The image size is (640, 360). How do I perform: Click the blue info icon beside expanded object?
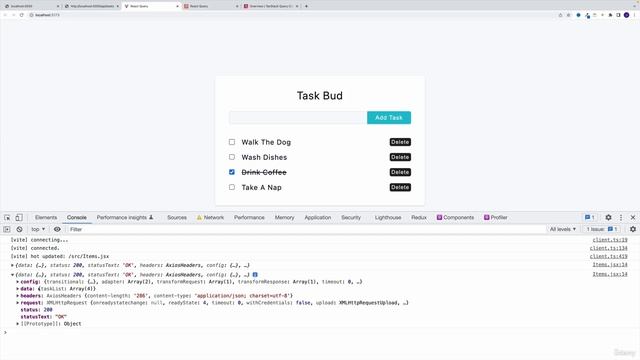pos(255,275)
